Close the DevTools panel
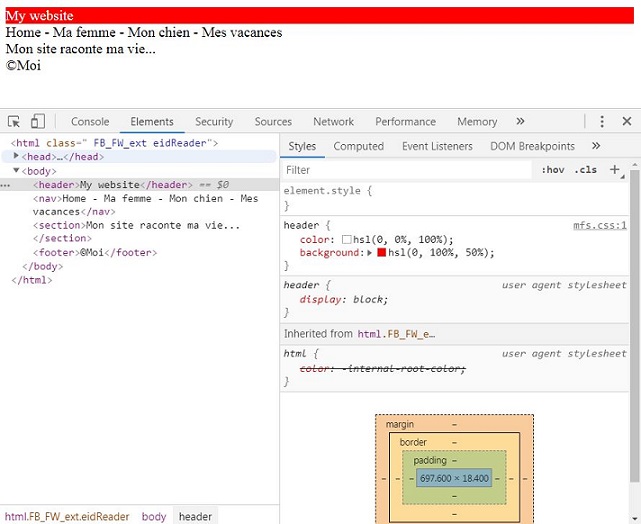The height and width of the screenshot is (524, 641). (626, 122)
